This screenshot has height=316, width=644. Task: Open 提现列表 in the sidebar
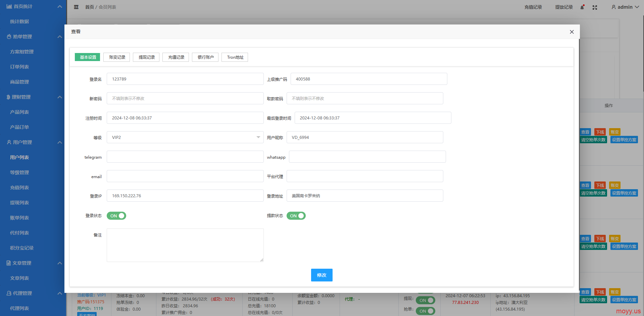(19, 203)
